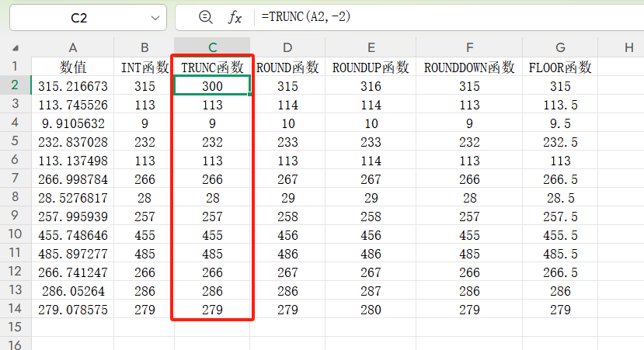Click the select-all corner triangle

pos(16,48)
